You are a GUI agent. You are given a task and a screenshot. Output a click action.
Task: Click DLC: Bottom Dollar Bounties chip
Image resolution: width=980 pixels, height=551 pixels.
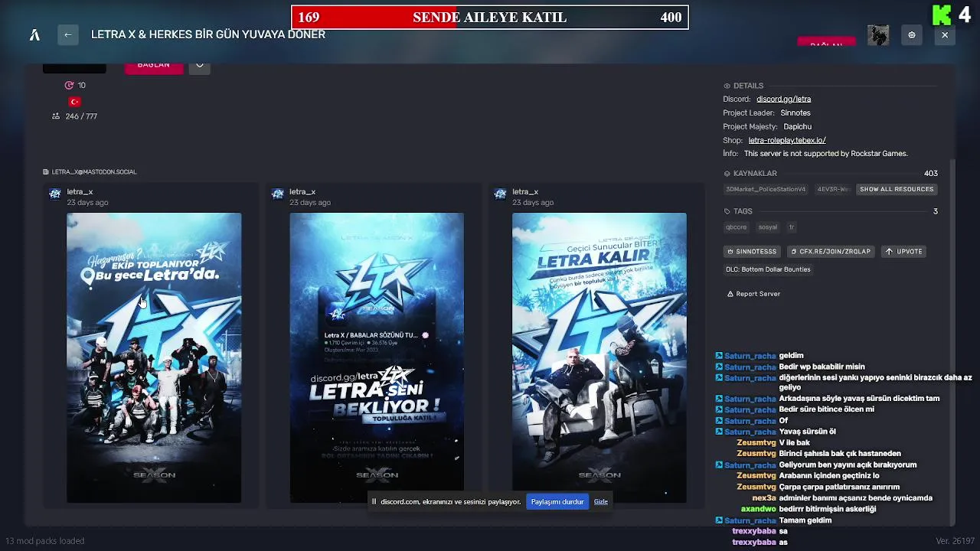pyautogui.click(x=768, y=269)
